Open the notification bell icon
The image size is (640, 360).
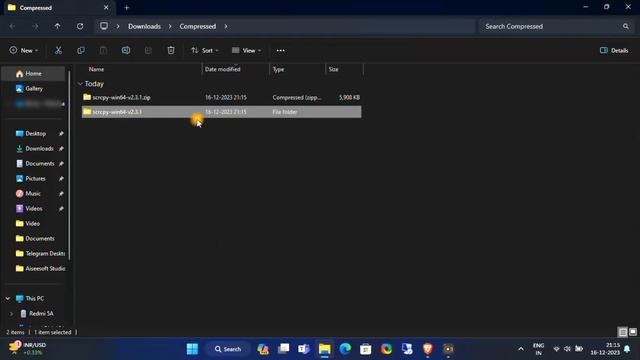(x=627, y=349)
